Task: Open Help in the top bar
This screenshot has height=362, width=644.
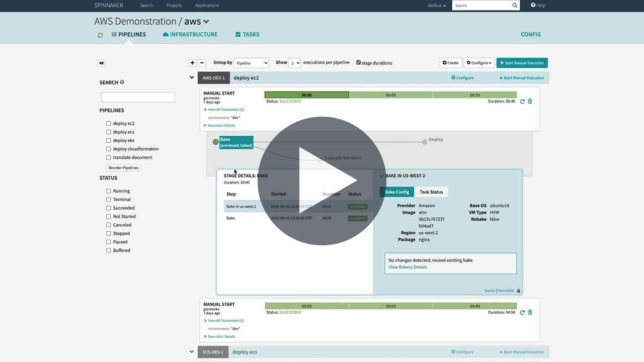Action: click(538, 6)
